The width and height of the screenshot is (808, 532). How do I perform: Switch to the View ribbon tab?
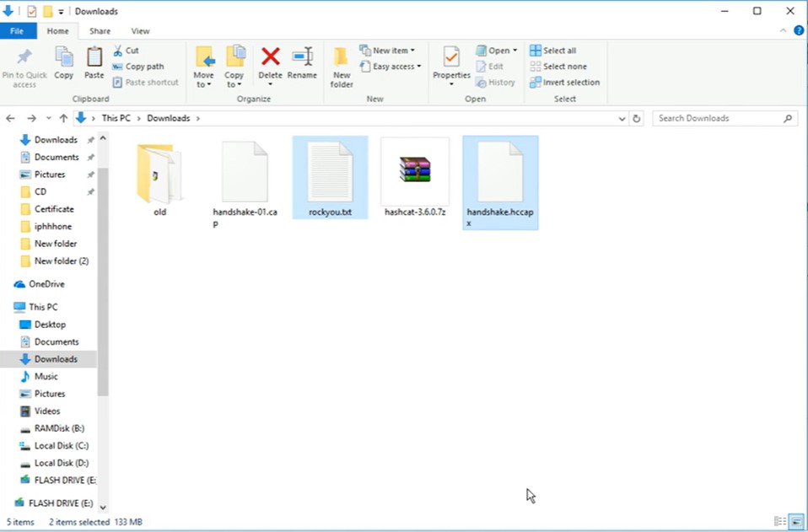(x=141, y=31)
